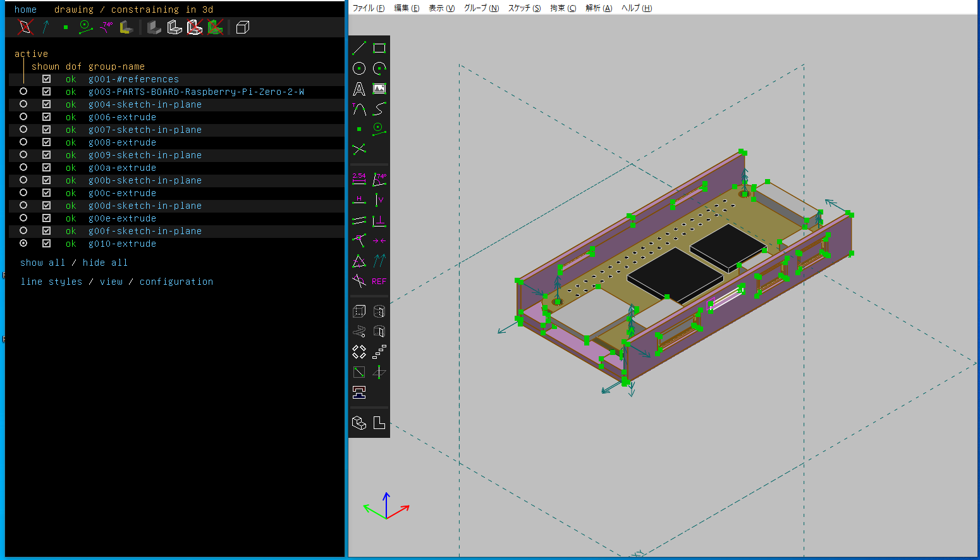
Task: Open the ファイル (File) menu
Action: click(368, 8)
